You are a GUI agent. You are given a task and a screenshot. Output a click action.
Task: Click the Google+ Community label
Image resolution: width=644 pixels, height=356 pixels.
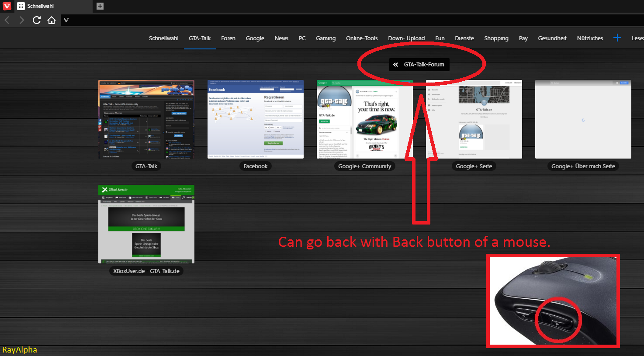pos(365,166)
